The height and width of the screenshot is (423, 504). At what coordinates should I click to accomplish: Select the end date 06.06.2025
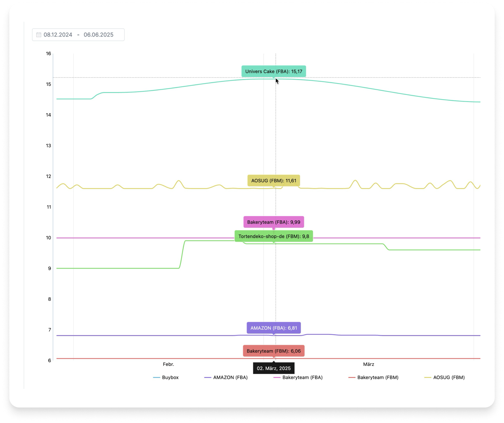click(98, 35)
